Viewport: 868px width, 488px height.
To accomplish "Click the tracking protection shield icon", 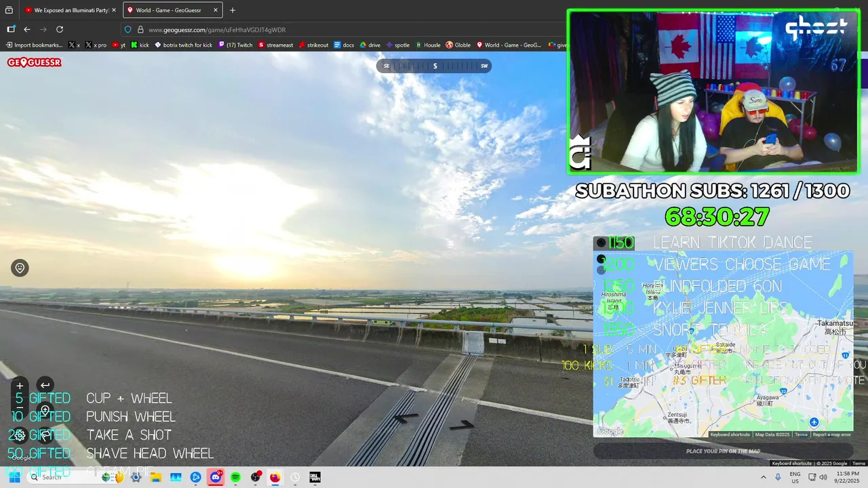I will point(127,30).
